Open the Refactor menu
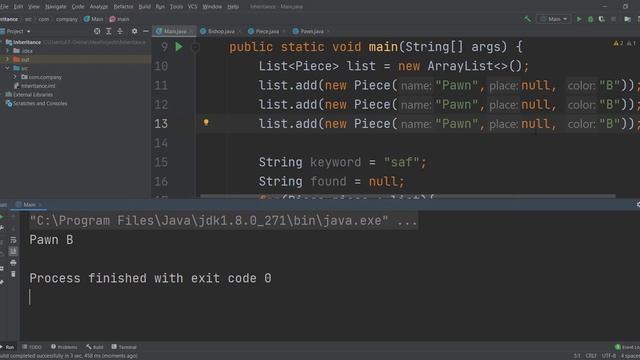This screenshot has height=360, width=640. [123, 7]
